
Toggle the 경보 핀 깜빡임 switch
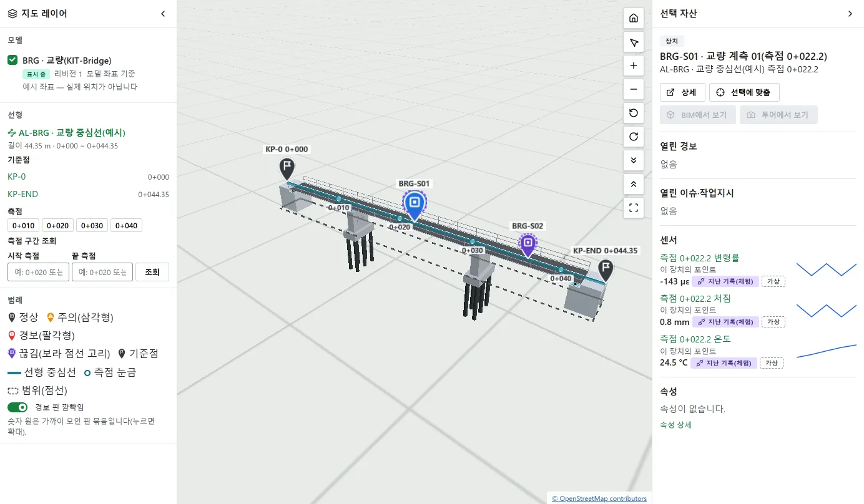pyautogui.click(x=18, y=407)
